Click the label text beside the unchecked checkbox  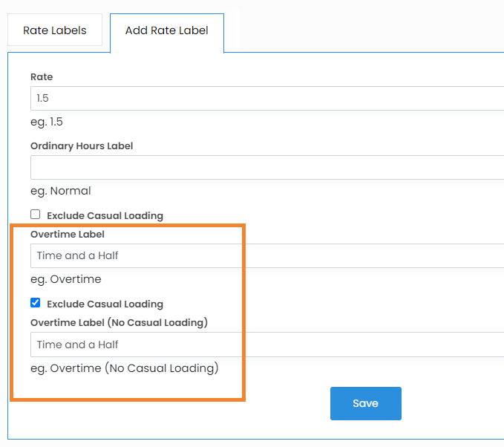tap(105, 215)
